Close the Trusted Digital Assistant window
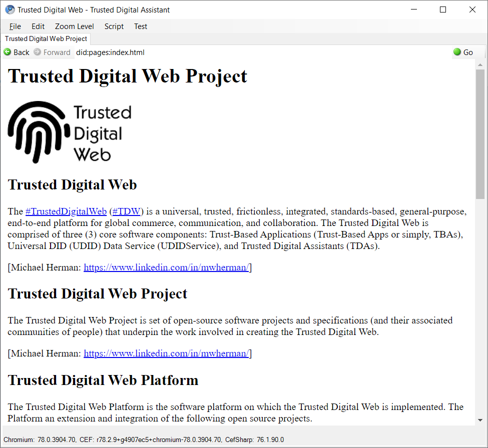Viewport: 488px width, 448px height. (472, 9)
